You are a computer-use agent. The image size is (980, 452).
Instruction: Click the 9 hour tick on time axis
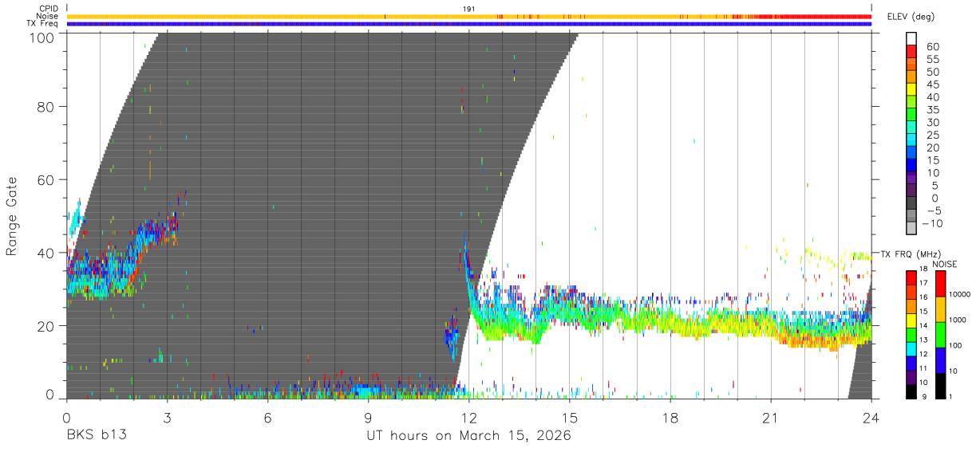pyautogui.click(x=368, y=417)
